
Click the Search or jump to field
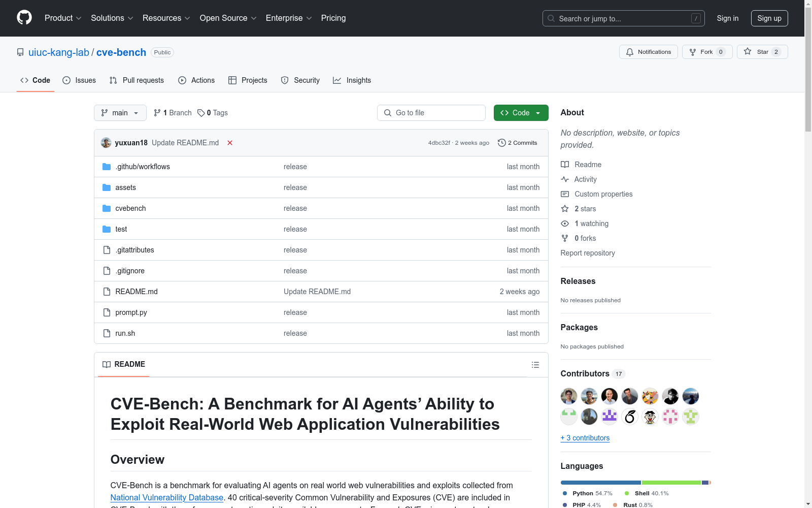(x=624, y=18)
